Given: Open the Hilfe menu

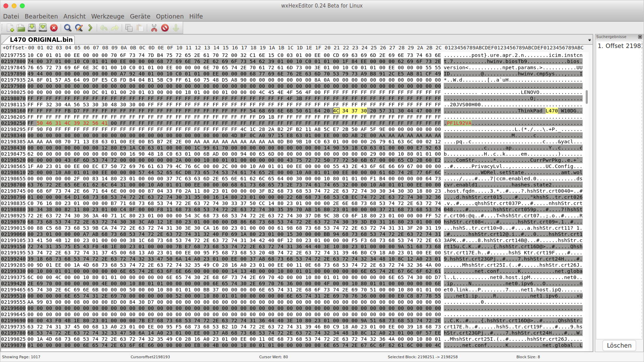Looking at the screenshot, I should tap(196, 16).
